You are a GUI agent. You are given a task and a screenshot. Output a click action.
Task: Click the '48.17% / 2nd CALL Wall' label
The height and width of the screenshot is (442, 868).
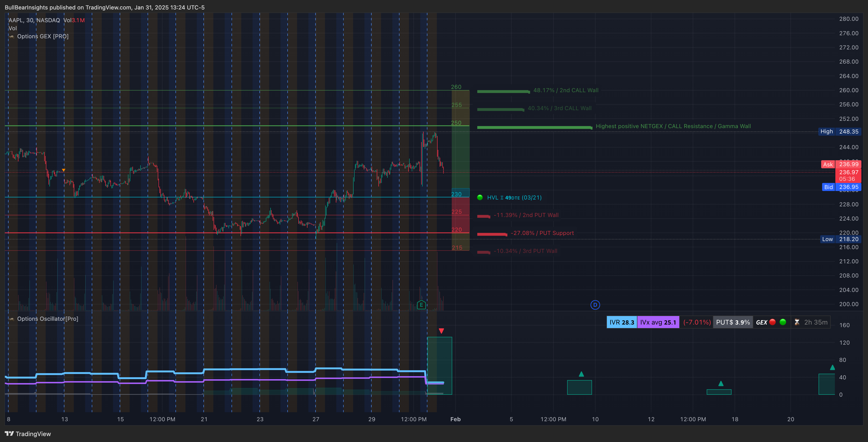point(566,90)
